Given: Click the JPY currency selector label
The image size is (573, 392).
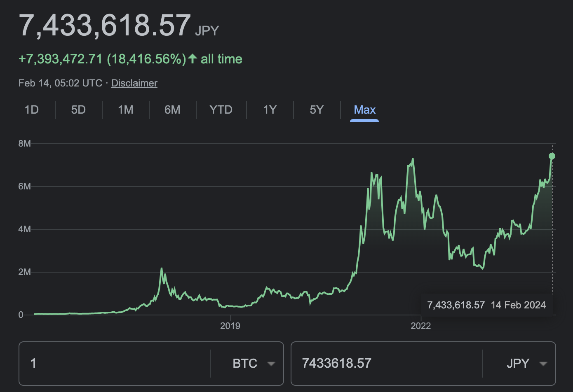Looking at the screenshot, I should tap(518, 364).
